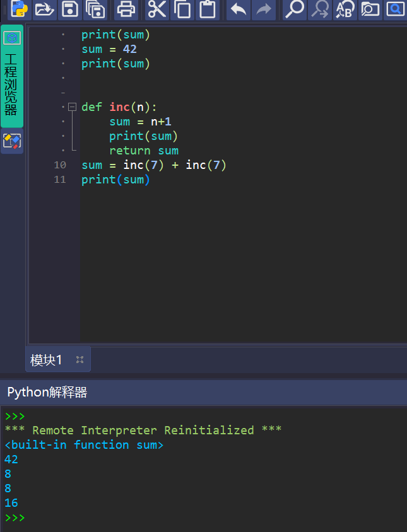Click 'Remote Interpreter Reinitialized' message
Screen dimensions: 407x532
point(143,431)
